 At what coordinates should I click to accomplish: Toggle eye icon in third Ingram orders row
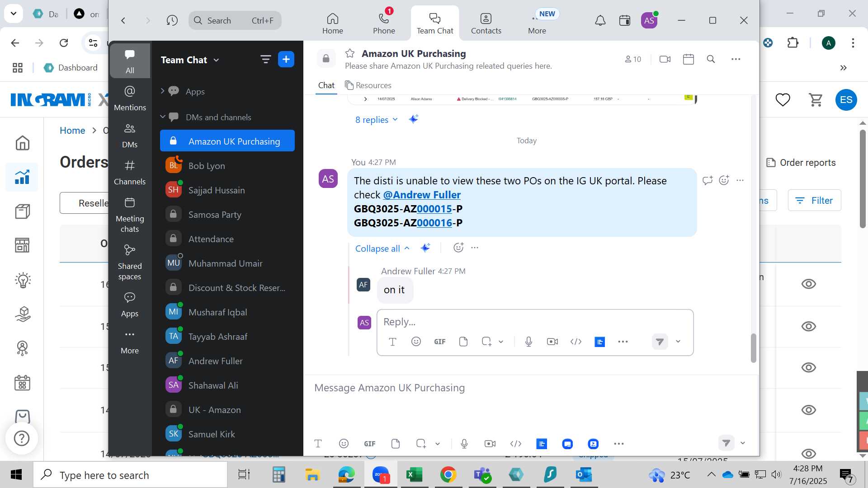click(808, 367)
